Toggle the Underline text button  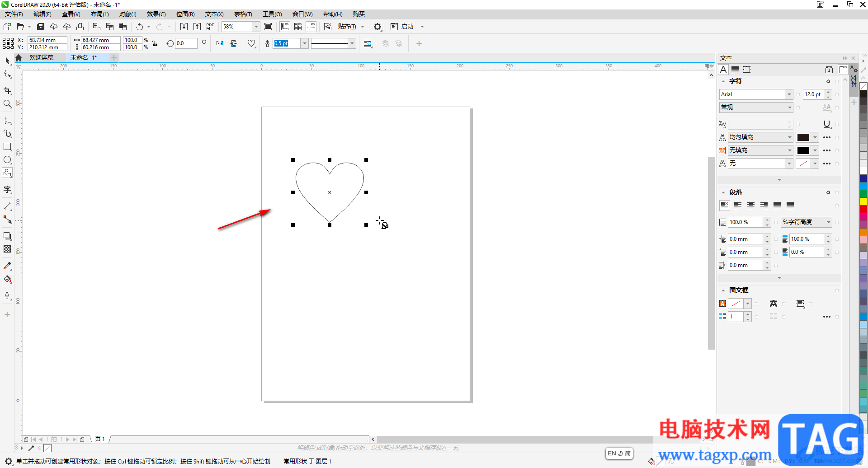click(x=827, y=124)
